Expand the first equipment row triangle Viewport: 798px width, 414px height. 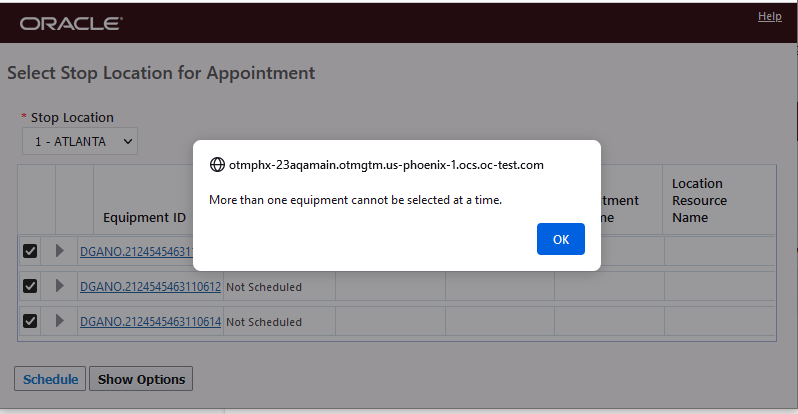click(59, 251)
